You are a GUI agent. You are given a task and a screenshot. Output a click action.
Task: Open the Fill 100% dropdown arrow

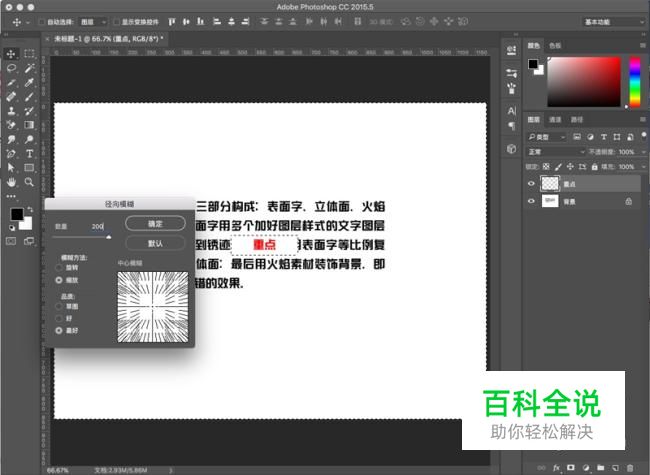click(x=643, y=167)
